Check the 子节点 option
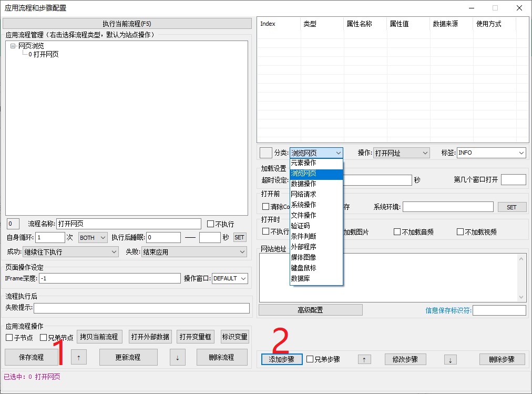This screenshot has width=532, height=394. [x=9, y=338]
